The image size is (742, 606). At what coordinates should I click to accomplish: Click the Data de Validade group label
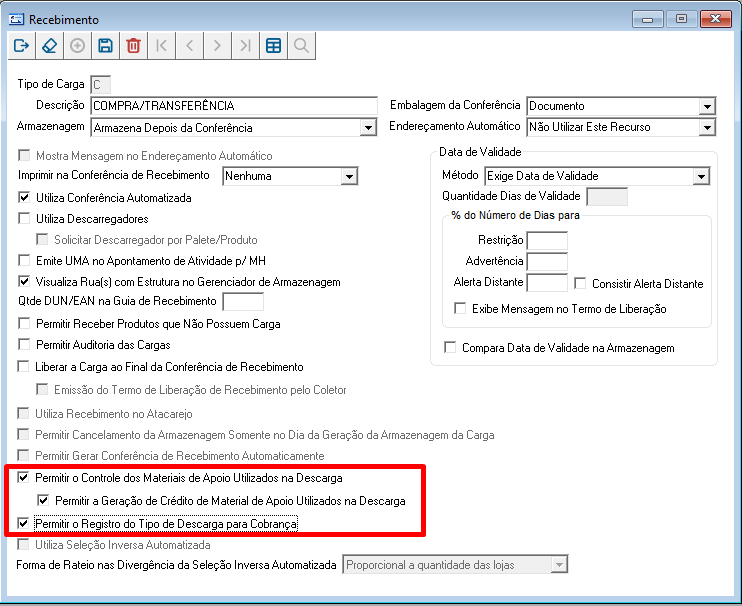[x=480, y=152]
